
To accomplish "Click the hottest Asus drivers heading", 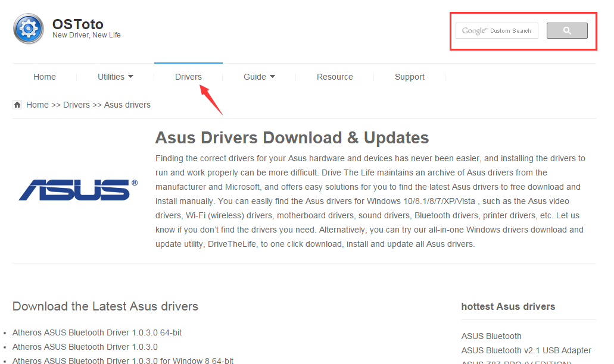I will coord(508,306).
